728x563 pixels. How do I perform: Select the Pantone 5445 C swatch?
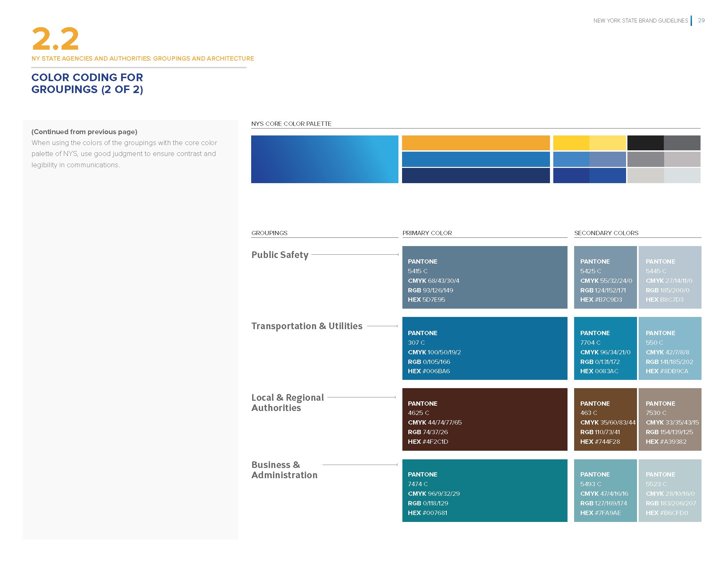pyautogui.click(x=670, y=277)
